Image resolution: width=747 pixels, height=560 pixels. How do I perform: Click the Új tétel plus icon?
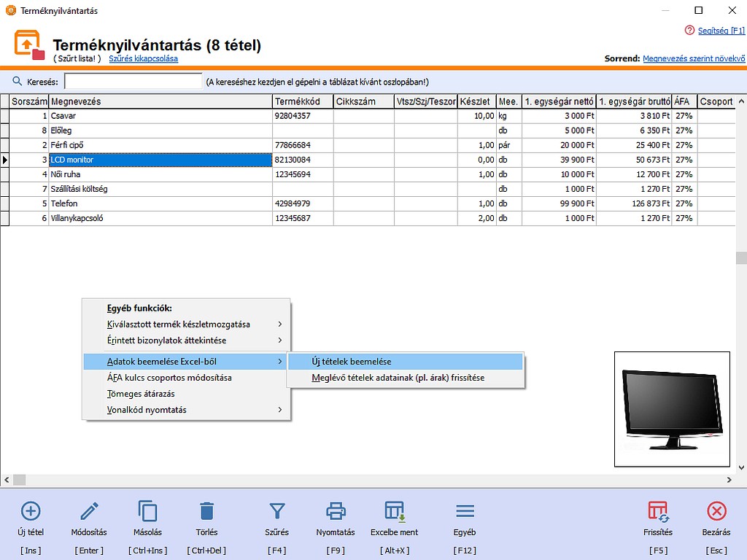tap(32, 511)
